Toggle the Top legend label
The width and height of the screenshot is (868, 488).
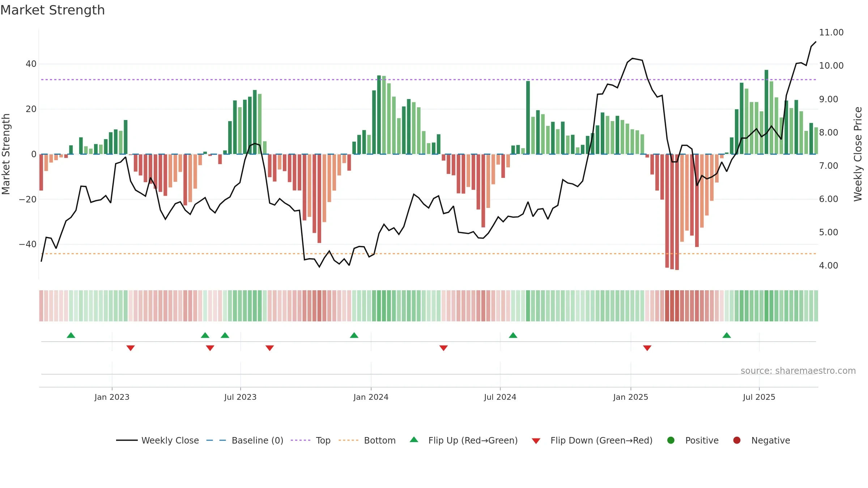(x=323, y=441)
